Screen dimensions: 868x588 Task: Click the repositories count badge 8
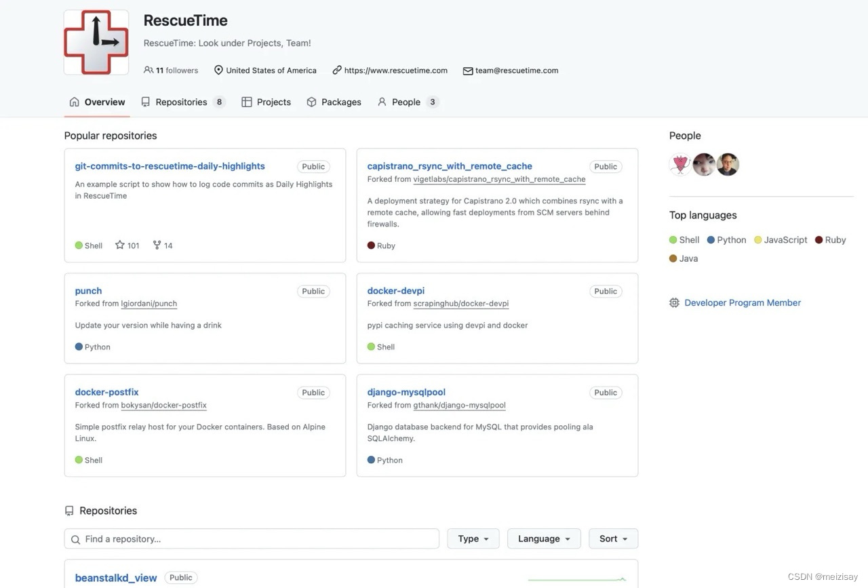tap(218, 102)
